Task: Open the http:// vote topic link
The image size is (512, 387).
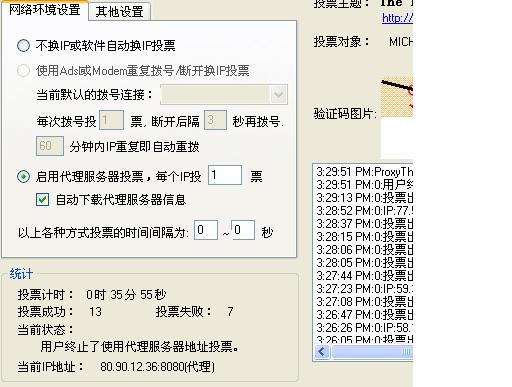Action: point(397,18)
